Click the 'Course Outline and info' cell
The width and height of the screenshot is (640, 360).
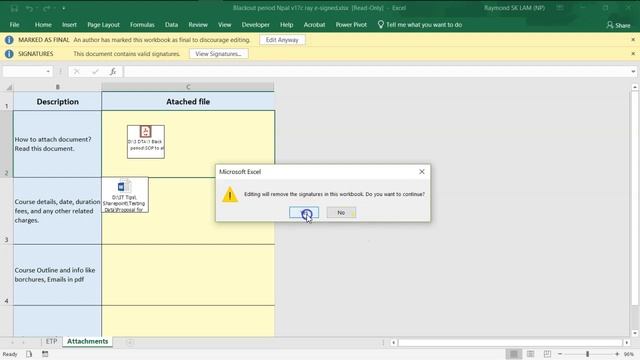click(x=58, y=275)
